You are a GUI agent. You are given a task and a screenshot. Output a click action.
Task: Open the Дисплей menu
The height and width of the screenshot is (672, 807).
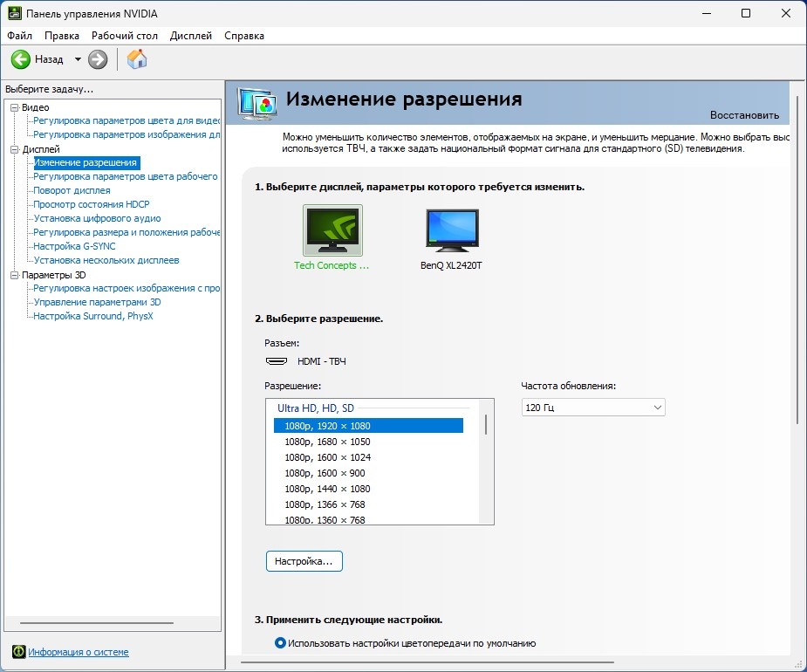(191, 36)
